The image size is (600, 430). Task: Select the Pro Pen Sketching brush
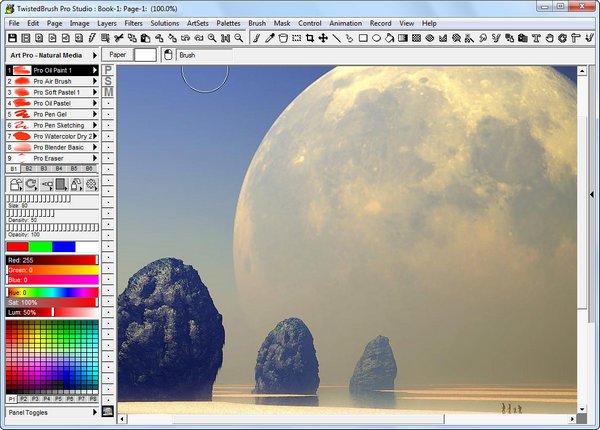pos(52,125)
